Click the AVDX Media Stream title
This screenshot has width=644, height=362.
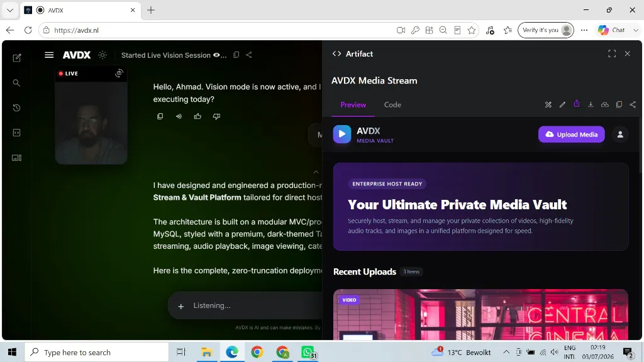pos(374,80)
